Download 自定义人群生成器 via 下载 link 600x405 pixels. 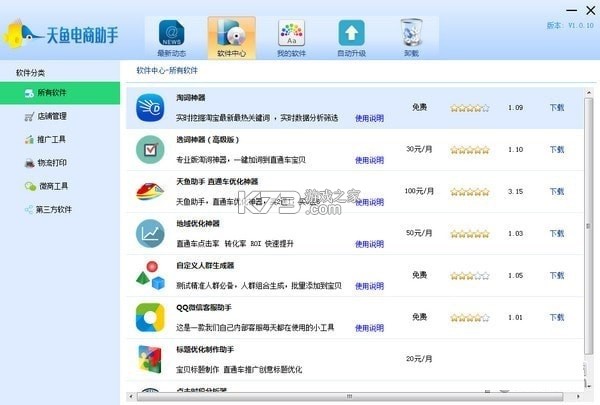pos(557,275)
